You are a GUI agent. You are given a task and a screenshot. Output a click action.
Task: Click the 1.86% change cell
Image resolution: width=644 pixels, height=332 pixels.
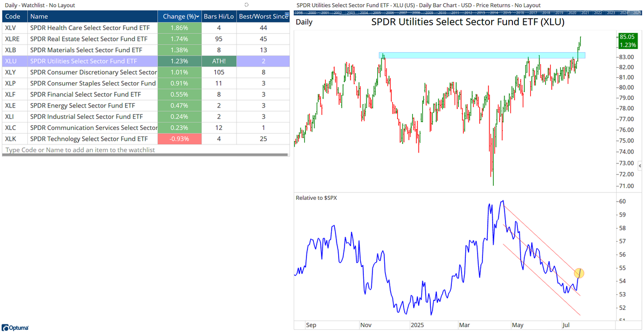coord(180,27)
